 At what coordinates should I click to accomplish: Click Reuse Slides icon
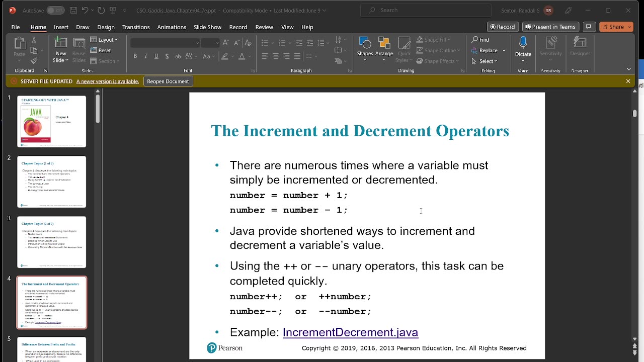point(79,43)
